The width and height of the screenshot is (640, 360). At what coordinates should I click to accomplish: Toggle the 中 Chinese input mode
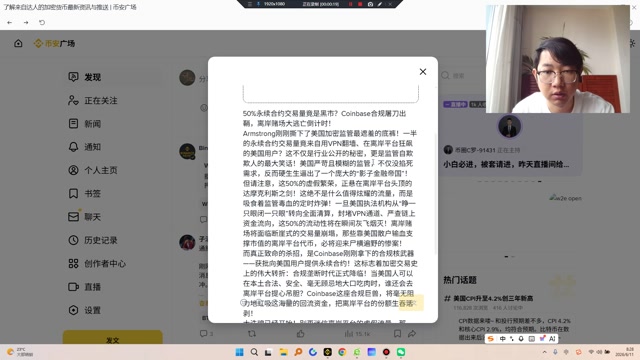click(x=502, y=339)
